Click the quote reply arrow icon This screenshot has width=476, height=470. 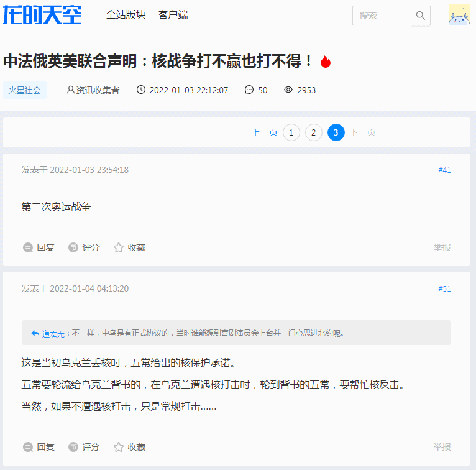click(x=35, y=334)
